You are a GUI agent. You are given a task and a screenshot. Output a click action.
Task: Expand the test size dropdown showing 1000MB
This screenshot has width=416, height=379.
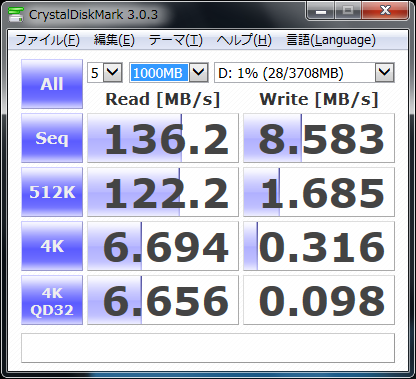click(x=198, y=72)
